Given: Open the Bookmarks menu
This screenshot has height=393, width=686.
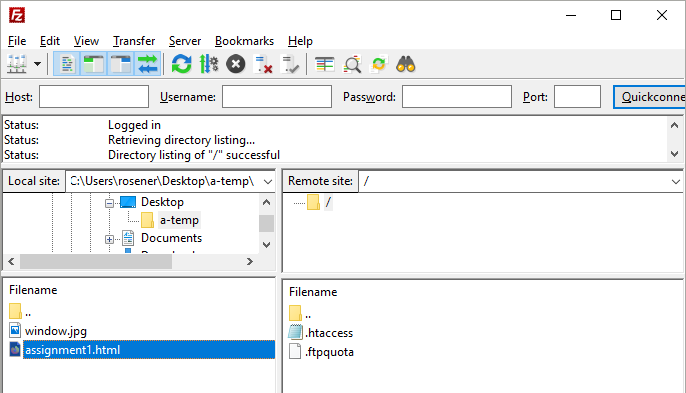Looking at the screenshot, I should tap(244, 41).
